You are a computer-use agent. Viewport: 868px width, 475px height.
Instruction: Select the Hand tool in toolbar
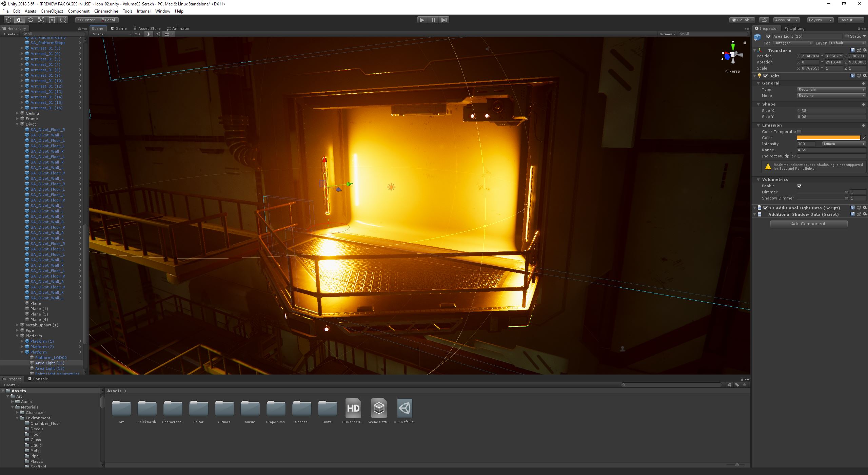point(8,20)
